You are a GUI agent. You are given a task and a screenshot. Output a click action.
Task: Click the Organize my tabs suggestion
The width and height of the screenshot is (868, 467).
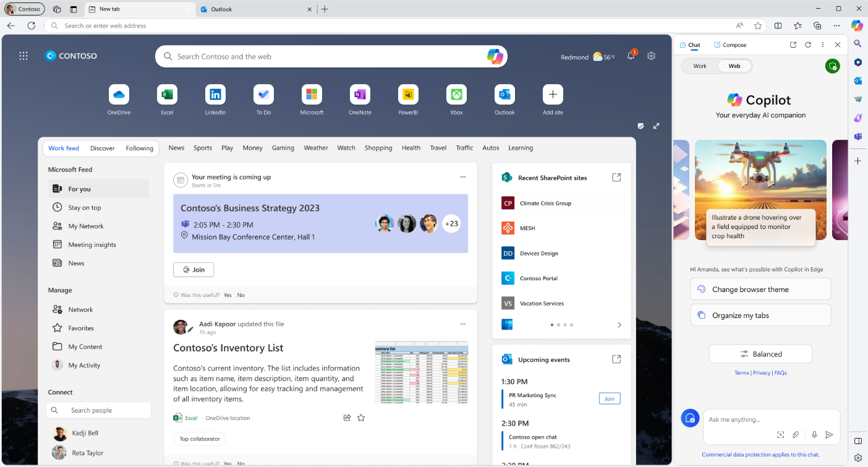click(x=760, y=315)
